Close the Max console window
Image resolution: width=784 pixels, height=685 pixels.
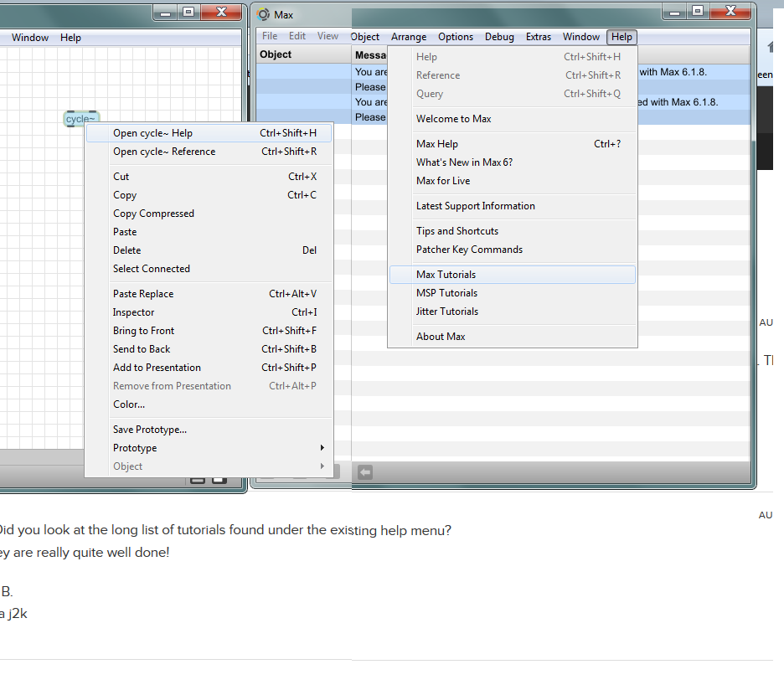[x=730, y=12]
